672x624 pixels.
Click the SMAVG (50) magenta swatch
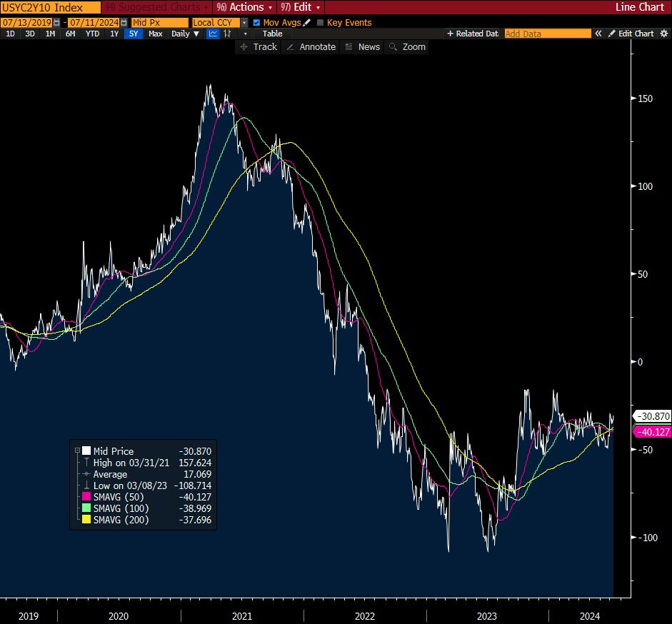click(x=86, y=497)
